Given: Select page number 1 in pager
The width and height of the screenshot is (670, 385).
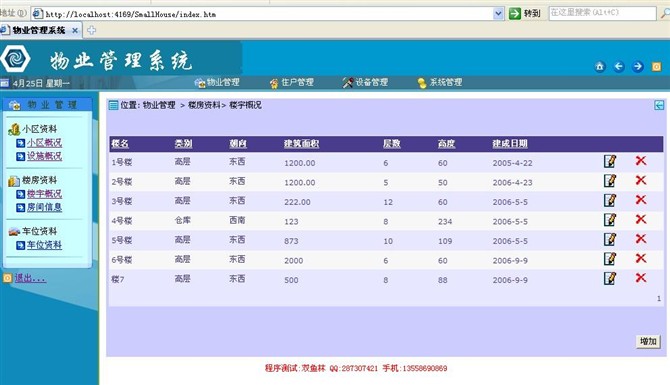Looking at the screenshot, I should (x=659, y=299).
